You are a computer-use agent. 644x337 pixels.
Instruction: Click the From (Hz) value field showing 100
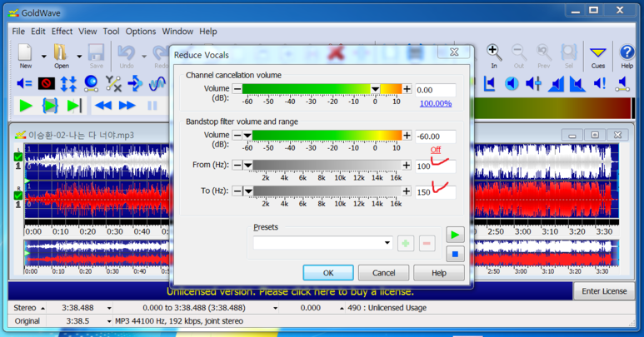tap(436, 166)
